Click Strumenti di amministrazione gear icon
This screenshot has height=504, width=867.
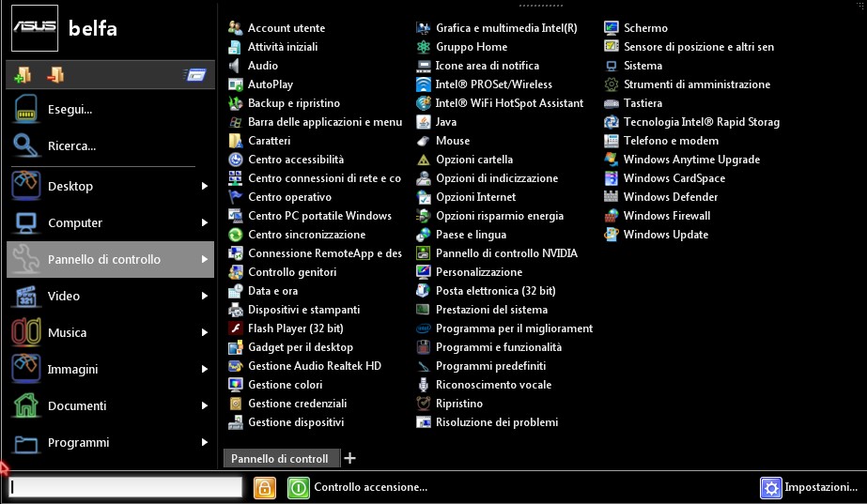(x=611, y=84)
